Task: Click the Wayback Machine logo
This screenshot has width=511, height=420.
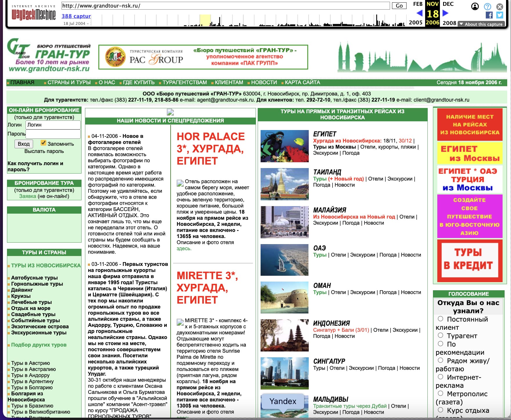Action: pyautogui.click(x=33, y=12)
